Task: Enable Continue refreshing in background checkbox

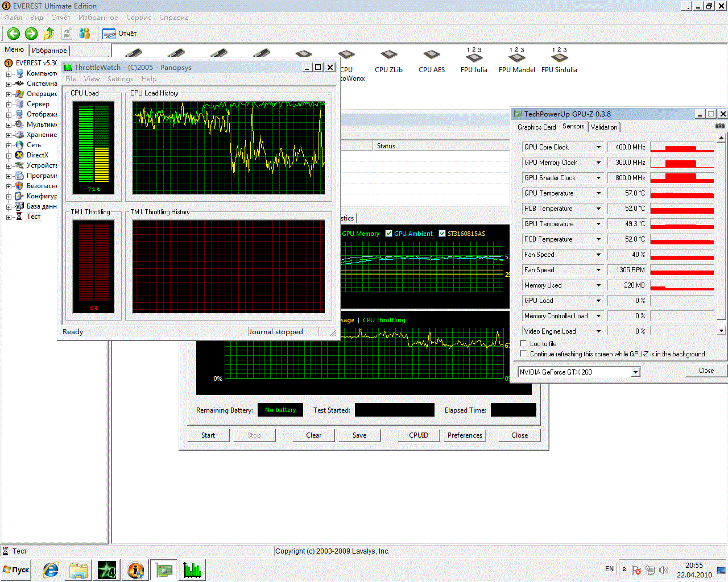Action: point(523,354)
